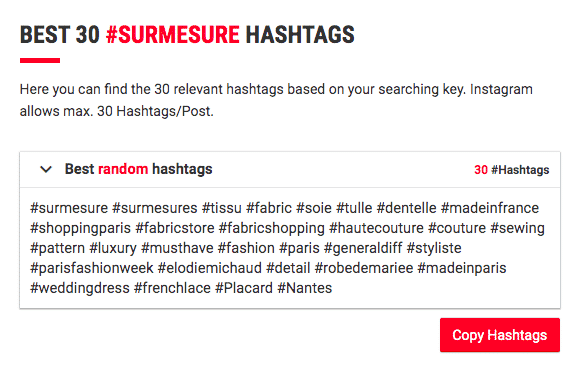Click the #robedemariee hashtag
Viewport: 576px width, 385px height.
[364, 268]
